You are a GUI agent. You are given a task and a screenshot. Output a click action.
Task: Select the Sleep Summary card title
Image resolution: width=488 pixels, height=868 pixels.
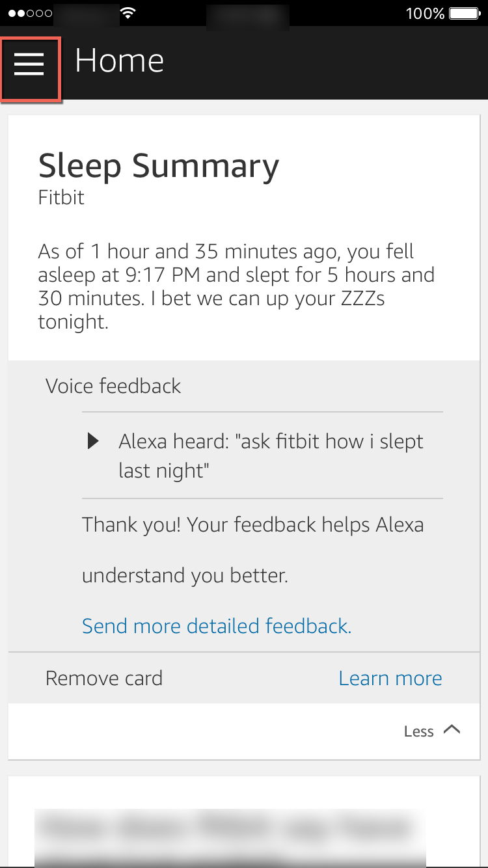pos(158,166)
